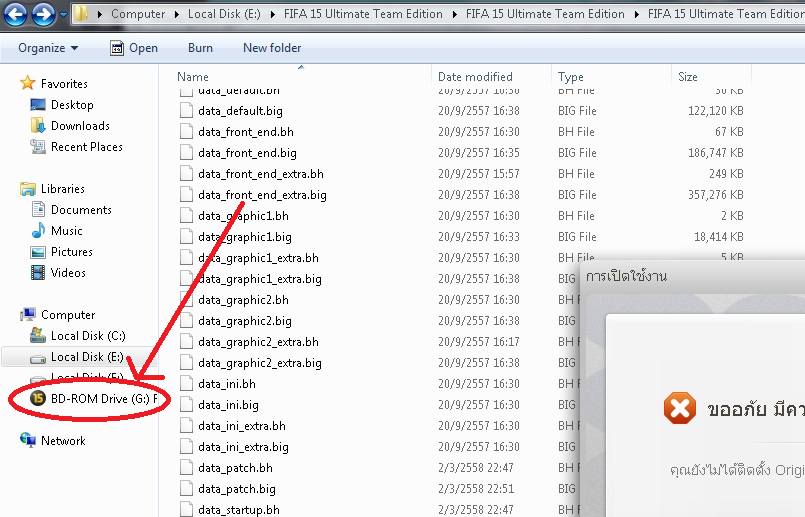Open the Desktop favorite
Viewport: 805px width, 517px height.
(72, 105)
